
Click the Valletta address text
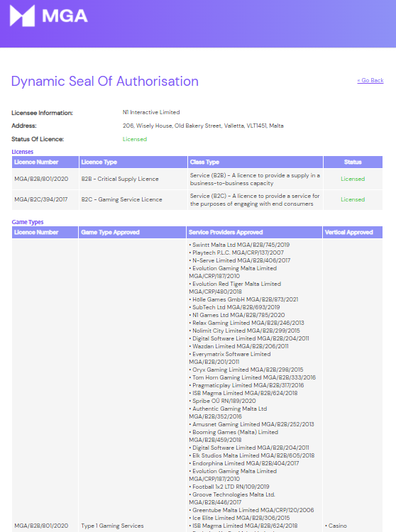tap(203, 126)
